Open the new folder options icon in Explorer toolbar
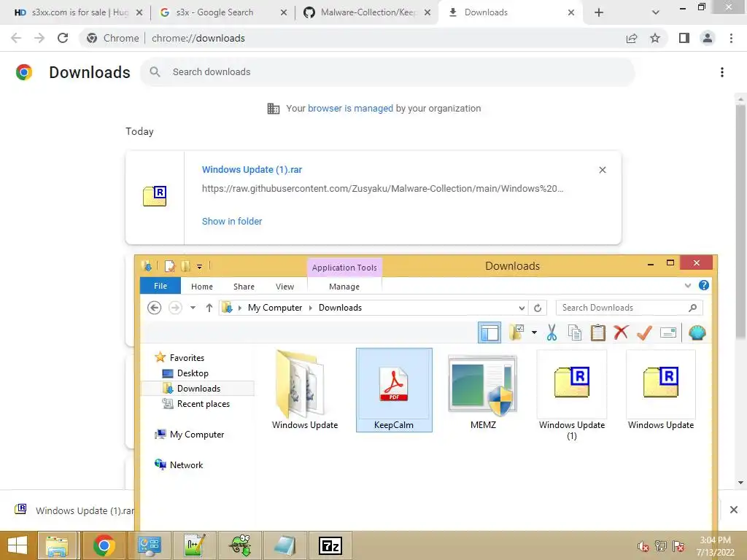Image resolution: width=747 pixels, height=560 pixels. (x=517, y=332)
